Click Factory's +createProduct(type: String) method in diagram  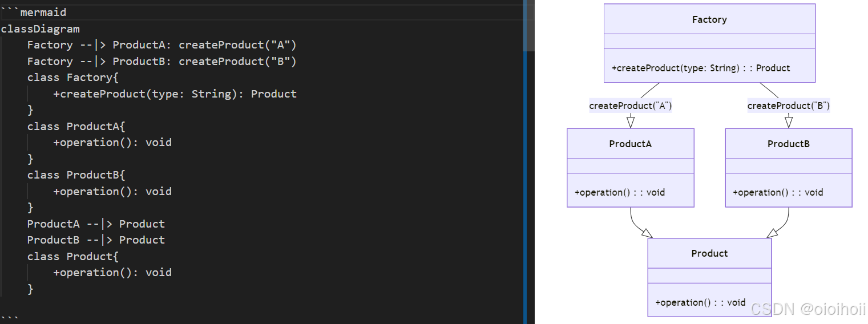[701, 68]
